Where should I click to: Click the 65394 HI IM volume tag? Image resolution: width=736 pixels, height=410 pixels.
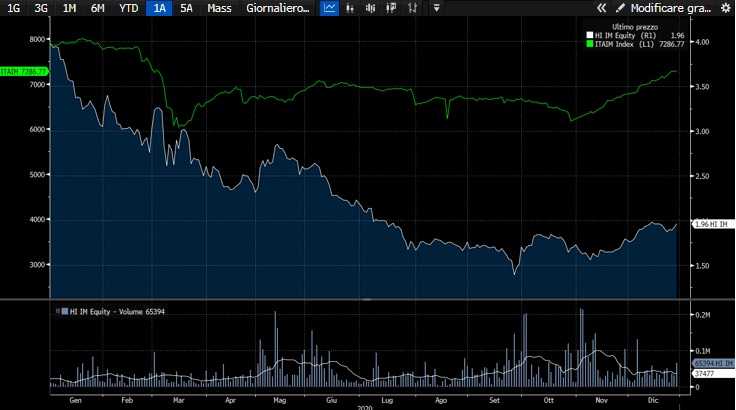point(713,363)
